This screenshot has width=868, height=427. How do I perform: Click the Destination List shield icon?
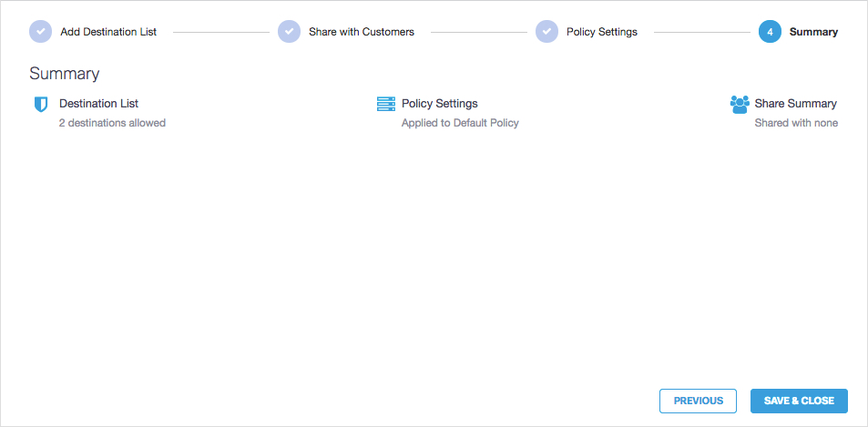coord(40,105)
